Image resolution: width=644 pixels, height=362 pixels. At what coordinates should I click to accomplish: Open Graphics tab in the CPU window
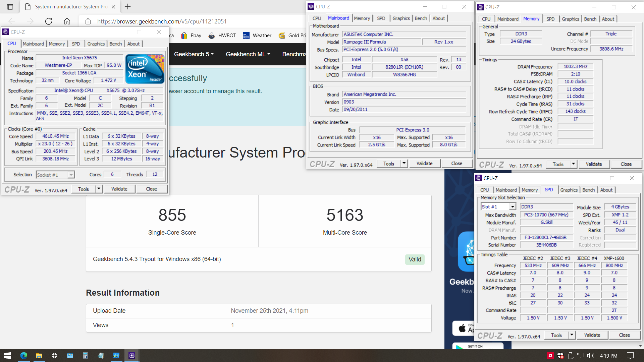pos(96,44)
